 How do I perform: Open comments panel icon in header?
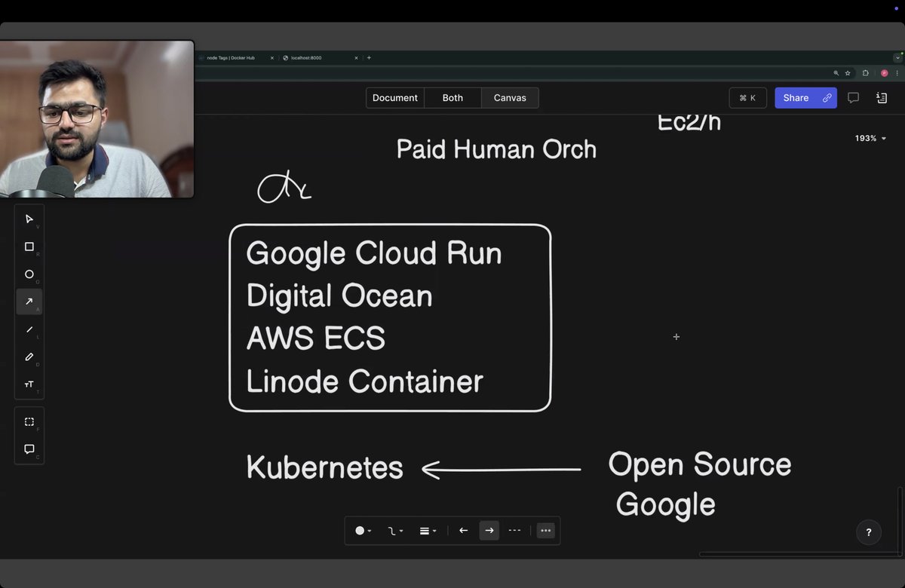(x=853, y=98)
